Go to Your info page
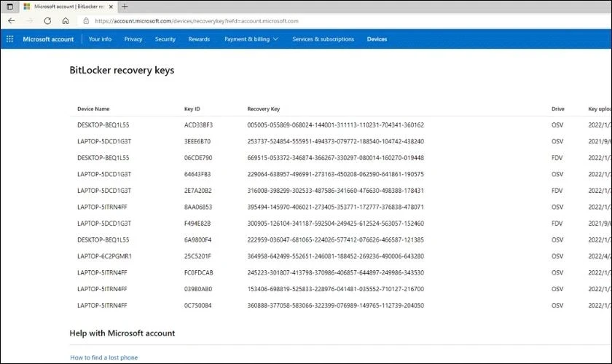 [x=100, y=39]
